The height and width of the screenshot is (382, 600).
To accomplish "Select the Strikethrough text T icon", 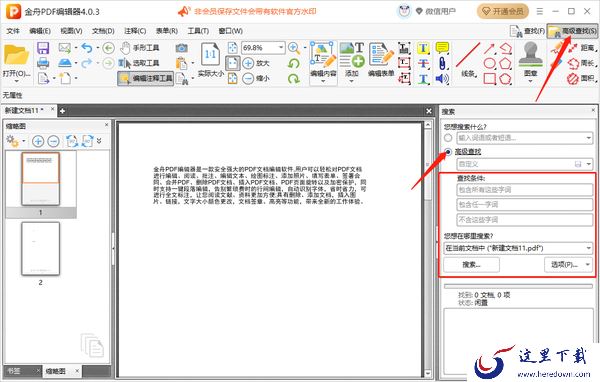I will [423, 63].
